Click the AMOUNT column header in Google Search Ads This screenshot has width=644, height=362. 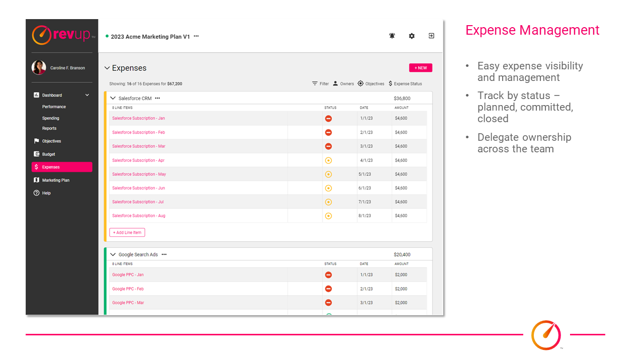[x=401, y=263]
